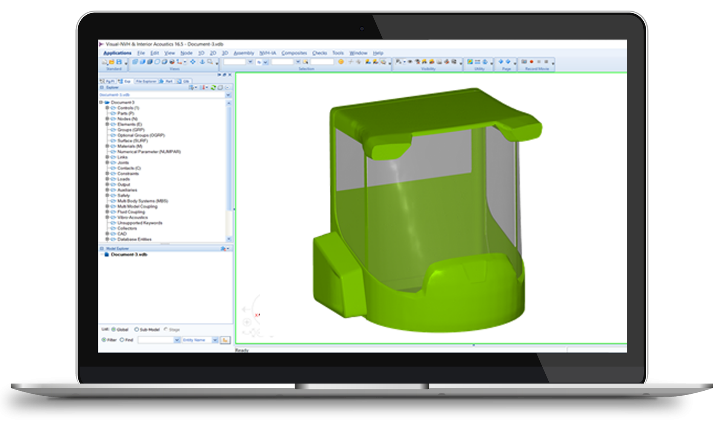Viewport: 713px width, 422px height.
Task: Select the Groups (GRP) tree item
Action: click(x=131, y=130)
